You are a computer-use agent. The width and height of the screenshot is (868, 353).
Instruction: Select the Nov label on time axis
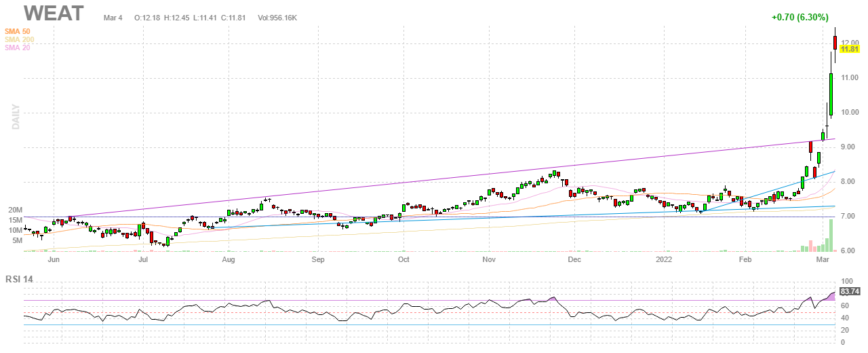[x=489, y=259]
